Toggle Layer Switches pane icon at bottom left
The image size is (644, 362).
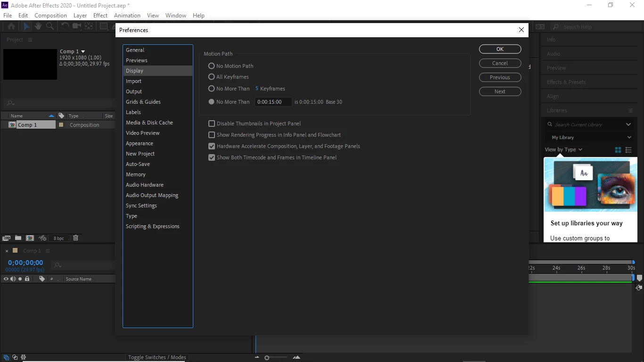point(6,357)
